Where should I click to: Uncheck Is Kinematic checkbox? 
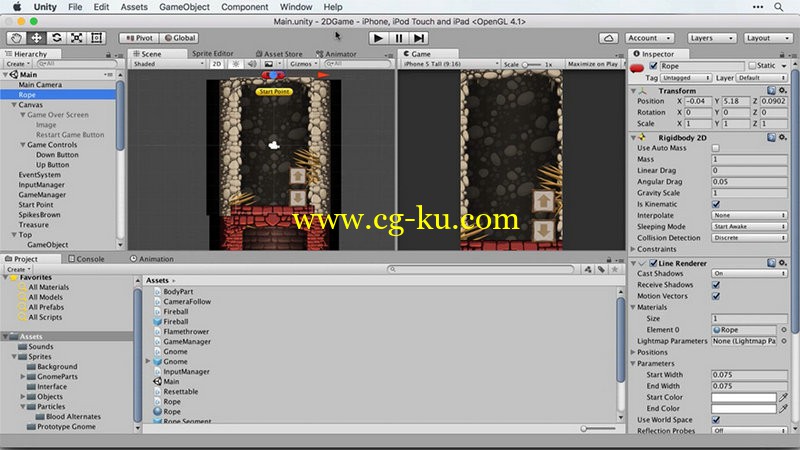click(x=716, y=204)
